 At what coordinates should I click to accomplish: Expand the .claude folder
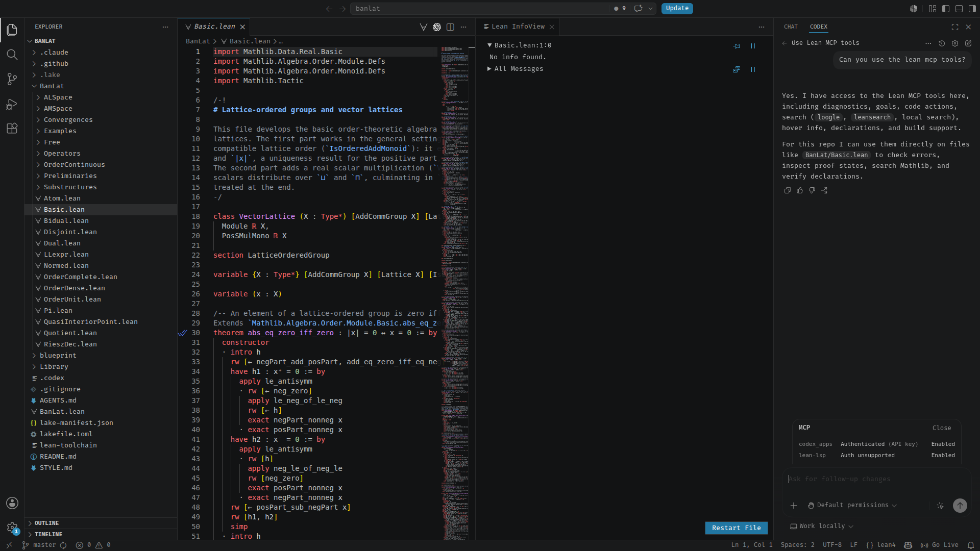54,53
